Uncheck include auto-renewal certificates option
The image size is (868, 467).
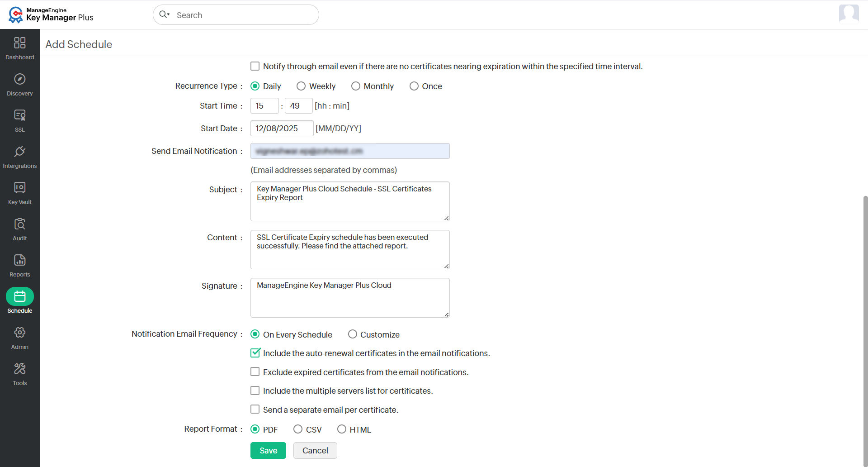click(x=255, y=353)
